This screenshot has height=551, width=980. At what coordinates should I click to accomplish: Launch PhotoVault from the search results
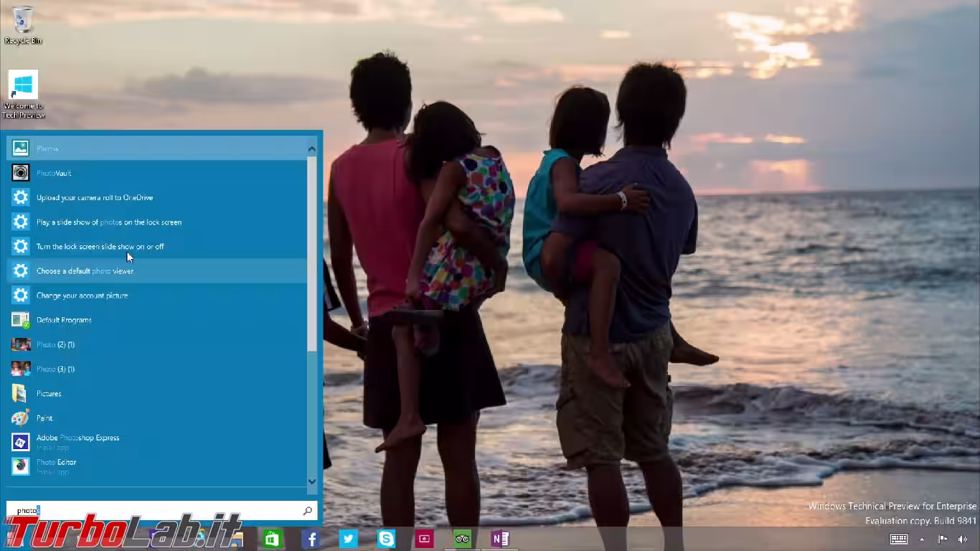pos(54,173)
